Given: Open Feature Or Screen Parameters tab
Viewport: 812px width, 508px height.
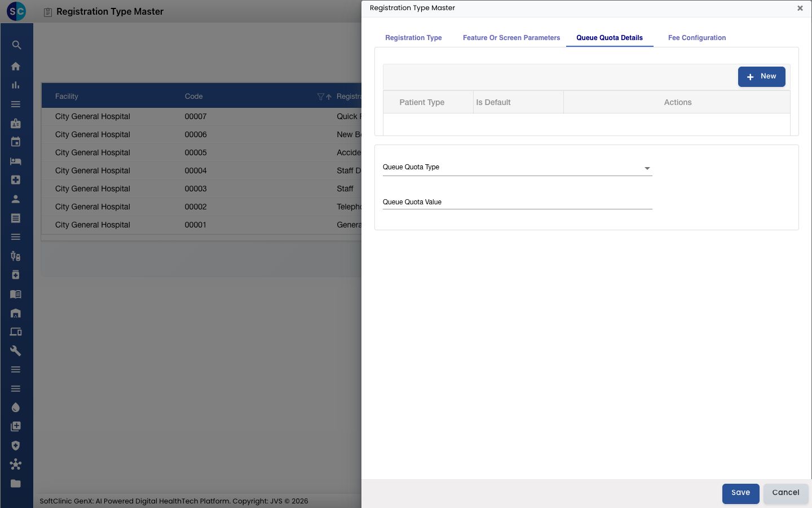Looking at the screenshot, I should [511, 38].
